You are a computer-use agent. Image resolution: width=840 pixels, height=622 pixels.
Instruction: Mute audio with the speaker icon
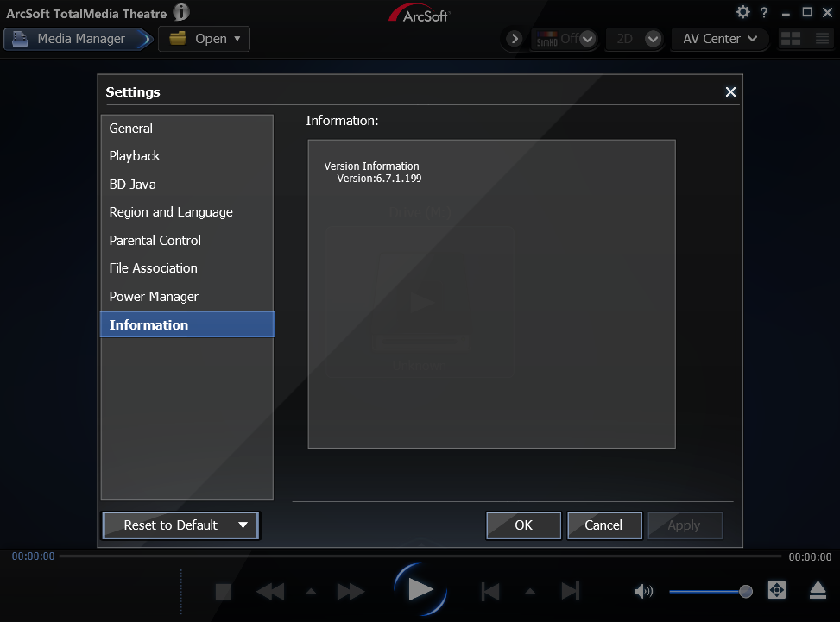click(643, 592)
